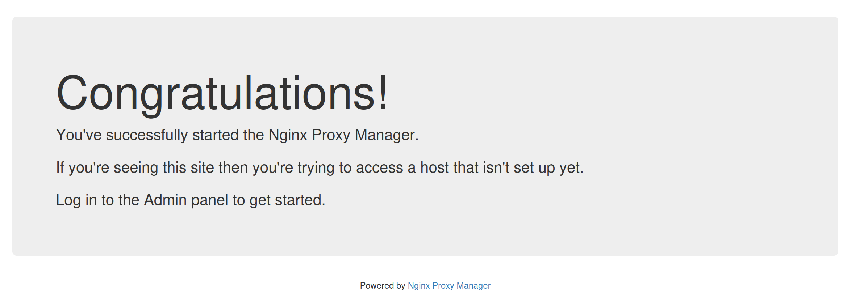Click the word "access" in the second paragraph
Screen dimensions: 868x306
pos(379,167)
